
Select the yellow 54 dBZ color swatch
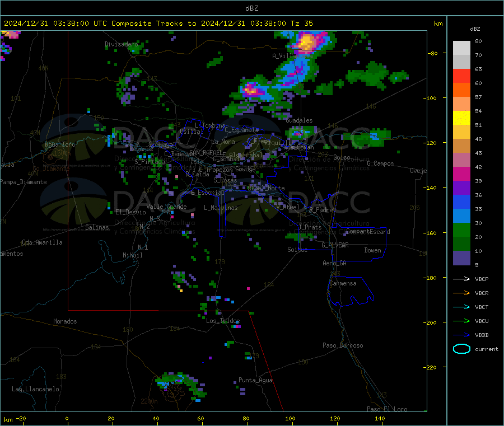tap(461, 118)
